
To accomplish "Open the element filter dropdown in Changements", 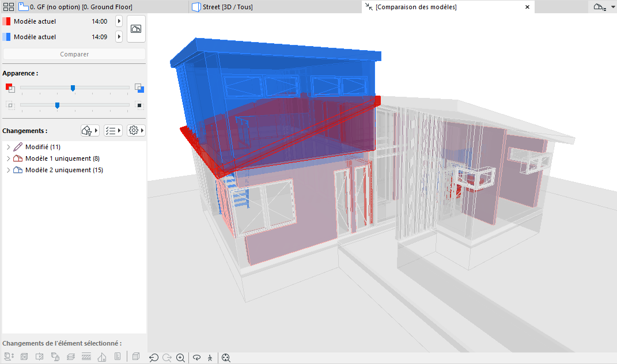I will [90, 130].
